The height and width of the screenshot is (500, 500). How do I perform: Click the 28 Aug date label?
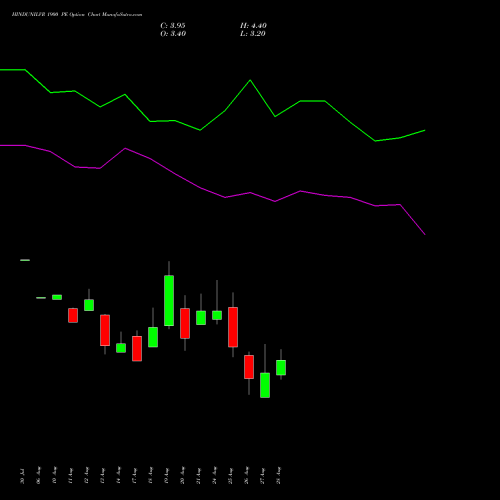coord(278,475)
